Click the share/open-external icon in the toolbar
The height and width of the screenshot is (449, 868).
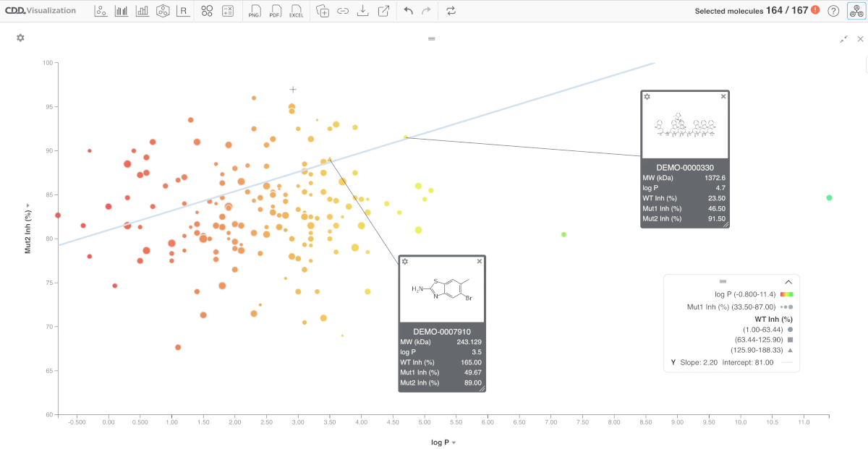pyautogui.click(x=383, y=11)
